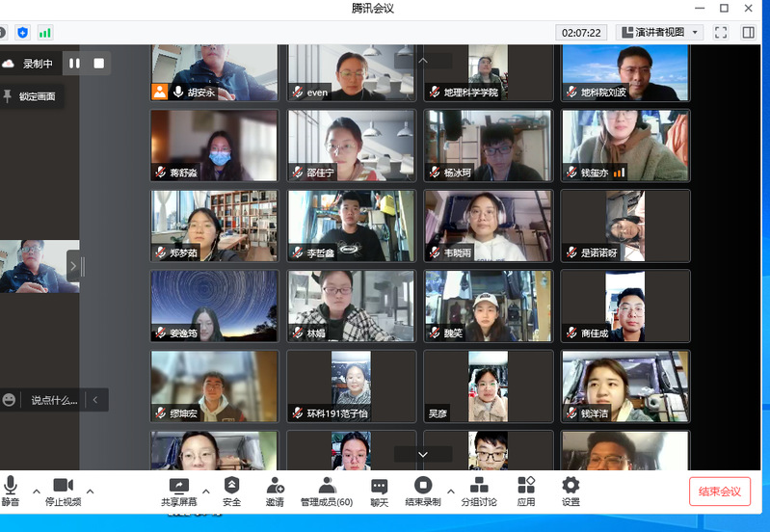Select participant 韦晓雨 video thumbnail
The image size is (770, 532).
(x=490, y=226)
